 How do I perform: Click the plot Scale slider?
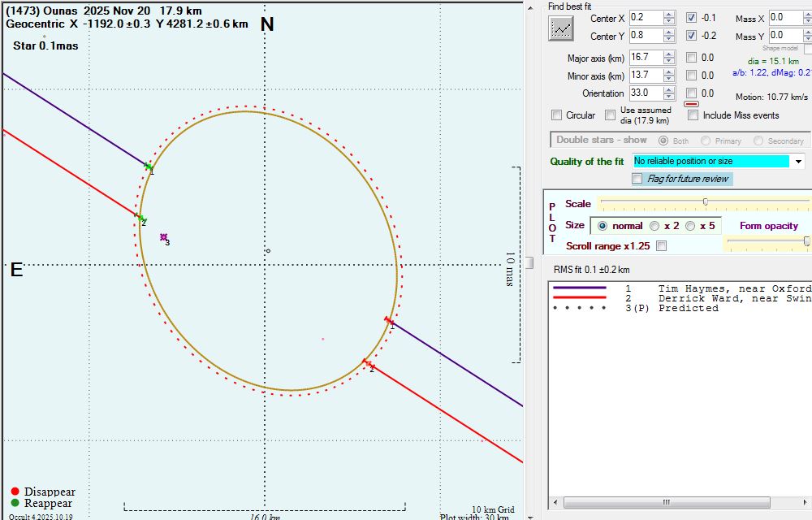pos(704,201)
